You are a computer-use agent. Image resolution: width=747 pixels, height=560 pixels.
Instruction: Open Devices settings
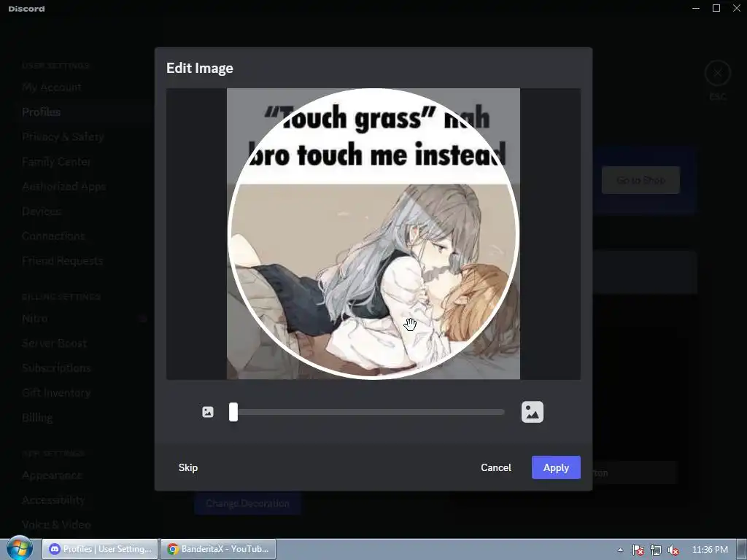[42, 211]
